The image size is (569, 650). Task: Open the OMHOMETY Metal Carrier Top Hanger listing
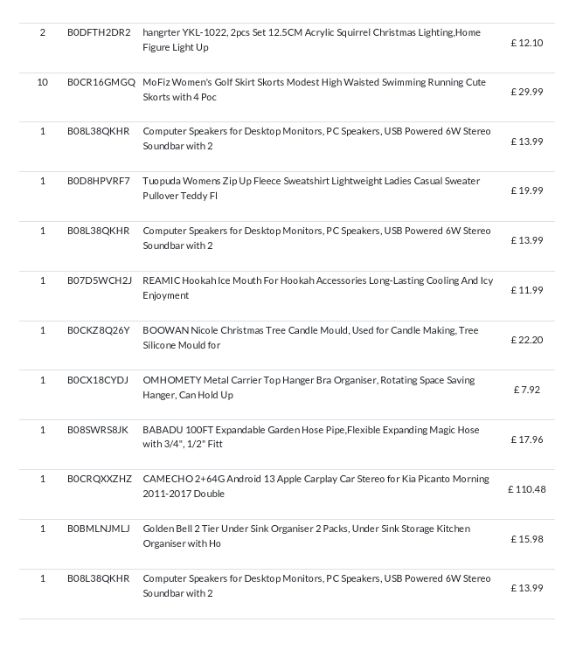click(x=308, y=387)
